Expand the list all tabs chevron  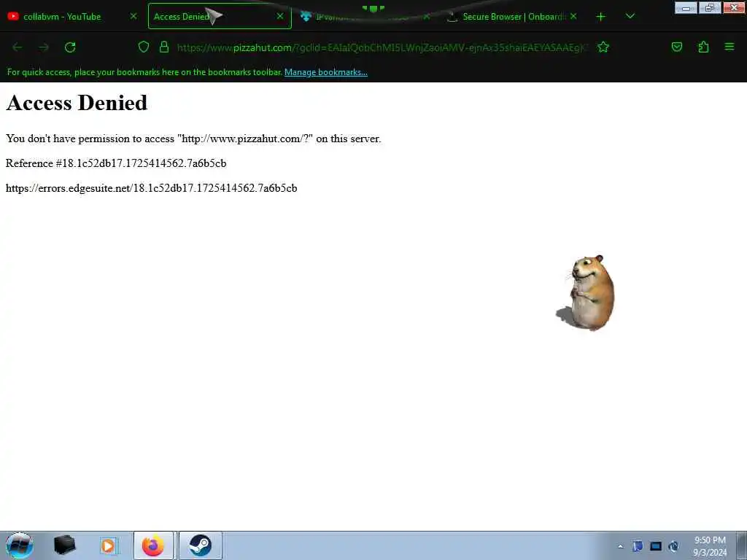tap(630, 17)
